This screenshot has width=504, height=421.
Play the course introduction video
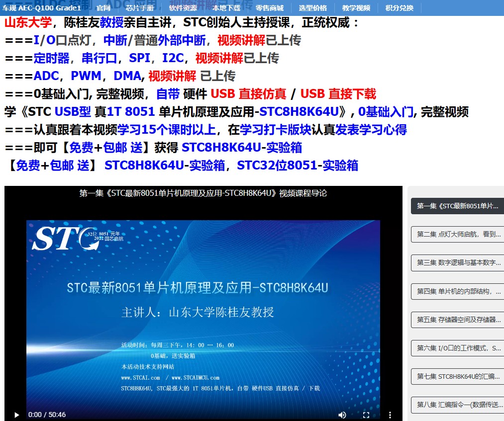pyautogui.click(x=17, y=415)
